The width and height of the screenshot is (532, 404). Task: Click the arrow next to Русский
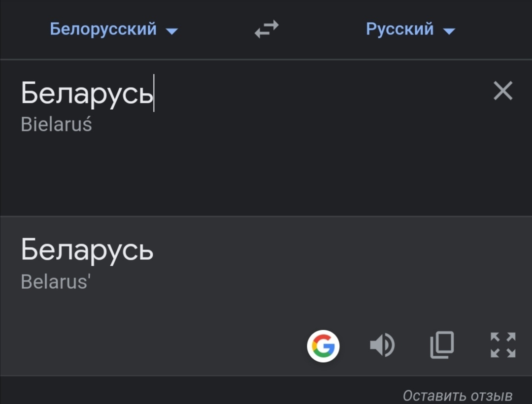click(x=449, y=31)
